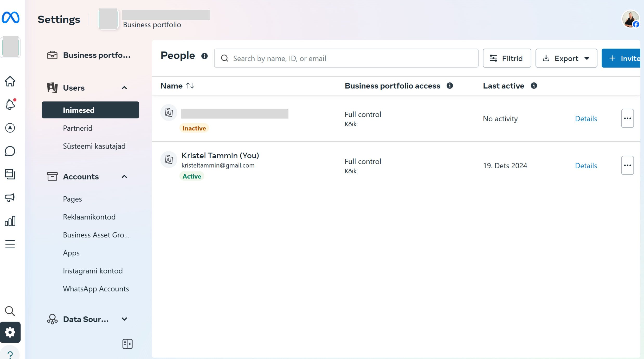The width and height of the screenshot is (644, 359).
Task: Open the notifications bell icon
Action: [x=10, y=105]
